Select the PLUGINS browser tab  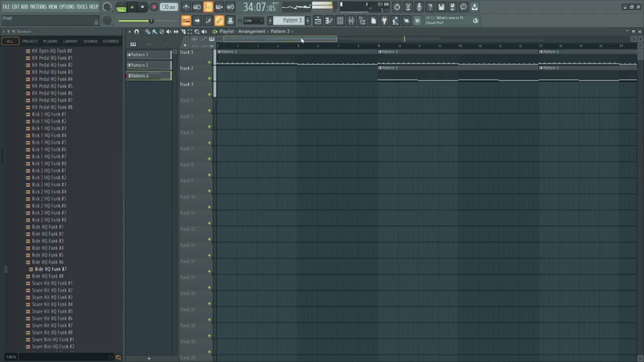(x=50, y=41)
